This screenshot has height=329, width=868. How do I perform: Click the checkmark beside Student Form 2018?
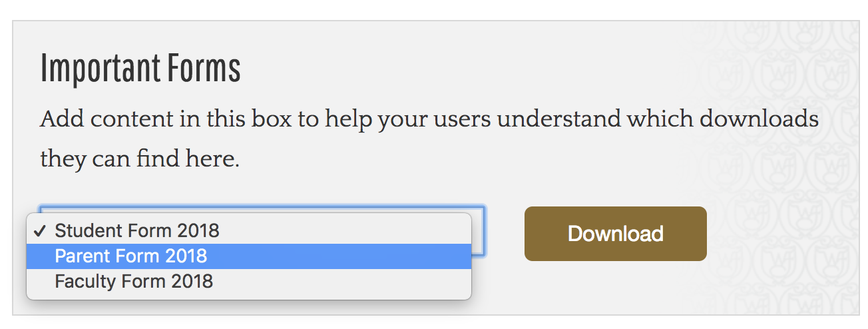[40, 231]
